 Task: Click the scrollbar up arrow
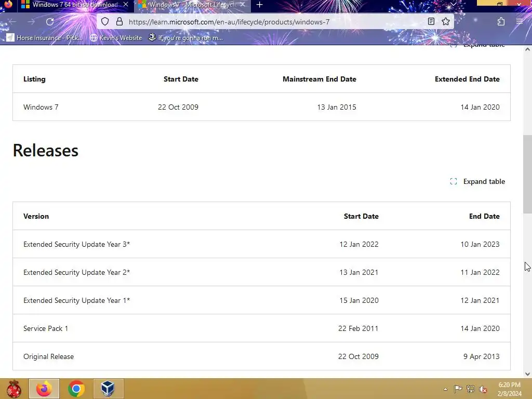pos(527,49)
